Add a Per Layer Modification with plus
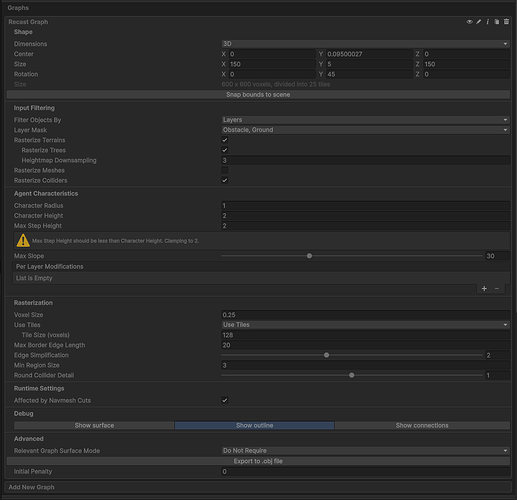The height and width of the screenshot is (500, 517). click(x=484, y=289)
